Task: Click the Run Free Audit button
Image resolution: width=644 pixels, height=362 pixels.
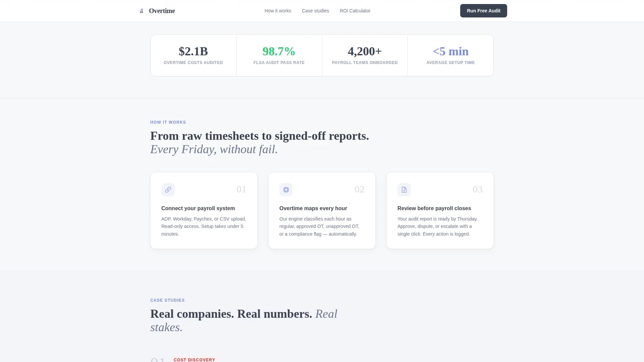Action: click(483, 11)
